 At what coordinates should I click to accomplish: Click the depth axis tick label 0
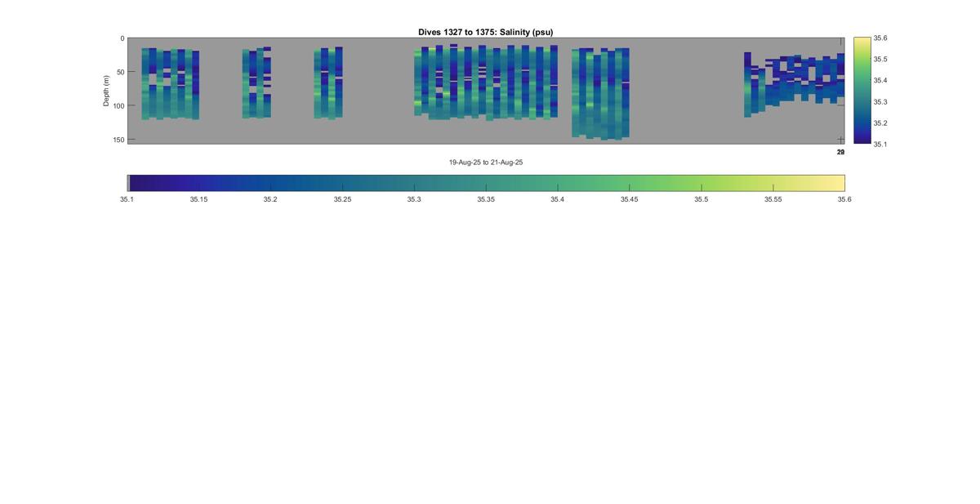tap(122, 38)
